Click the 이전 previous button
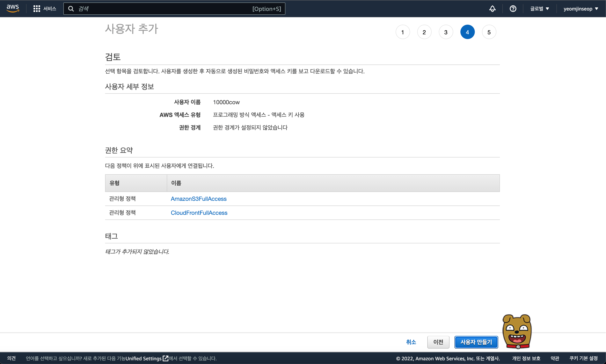The width and height of the screenshot is (606, 364). point(438,342)
